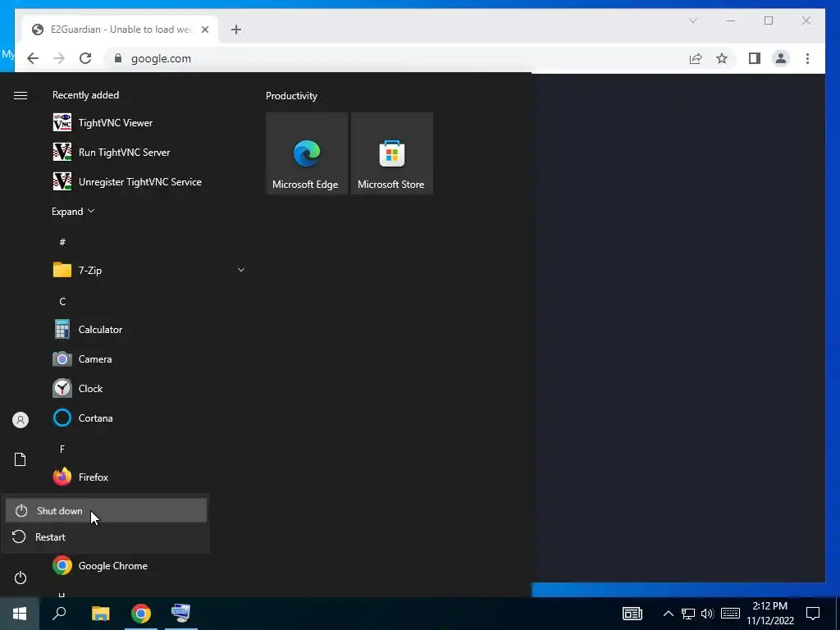
Task: Launch Cortana from the app list
Action: 148,418
